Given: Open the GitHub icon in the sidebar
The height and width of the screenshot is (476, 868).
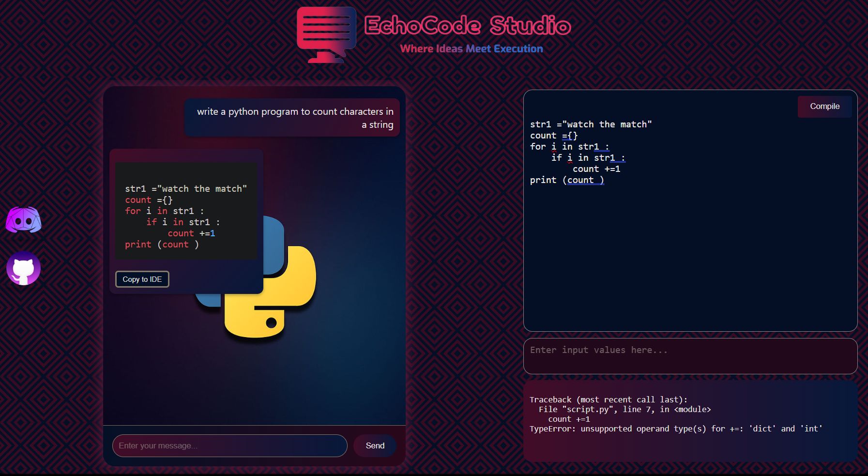Looking at the screenshot, I should pyautogui.click(x=23, y=268).
